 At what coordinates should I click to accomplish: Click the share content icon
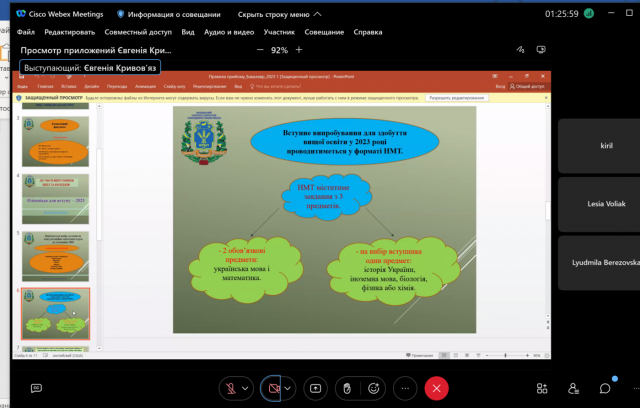tap(316, 388)
